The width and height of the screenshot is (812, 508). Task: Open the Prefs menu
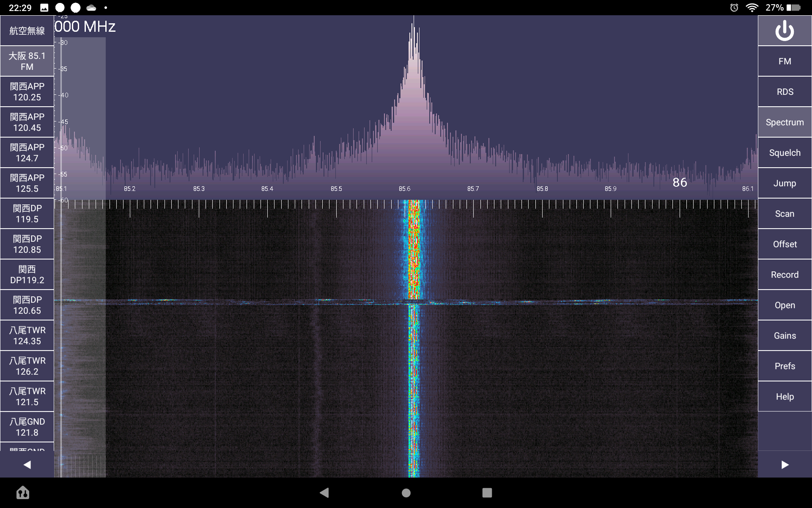[x=785, y=366]
